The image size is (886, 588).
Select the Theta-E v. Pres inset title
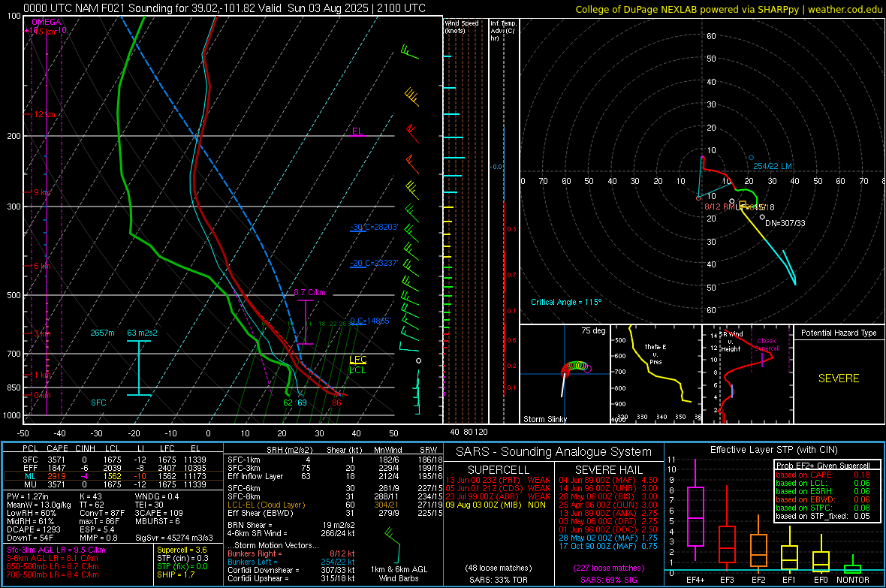point(655,354)
